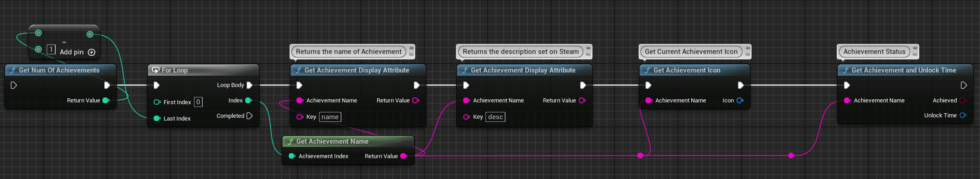Click Icon output pin on Get Achievement Icon
The height and width of the screenshot is (179, 980).
coord(740,101)
